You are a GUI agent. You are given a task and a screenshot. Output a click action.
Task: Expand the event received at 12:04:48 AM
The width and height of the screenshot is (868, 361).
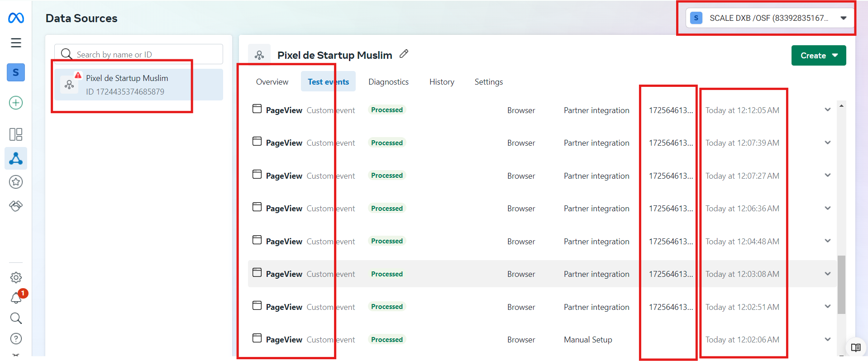tap(828, 241)
